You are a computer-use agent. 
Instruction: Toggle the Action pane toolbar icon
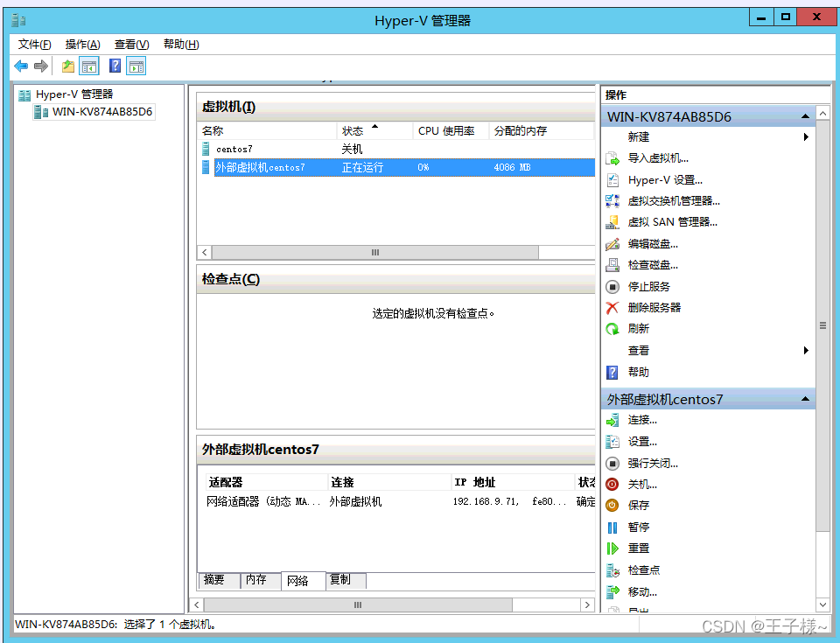(x=136, y=66)
